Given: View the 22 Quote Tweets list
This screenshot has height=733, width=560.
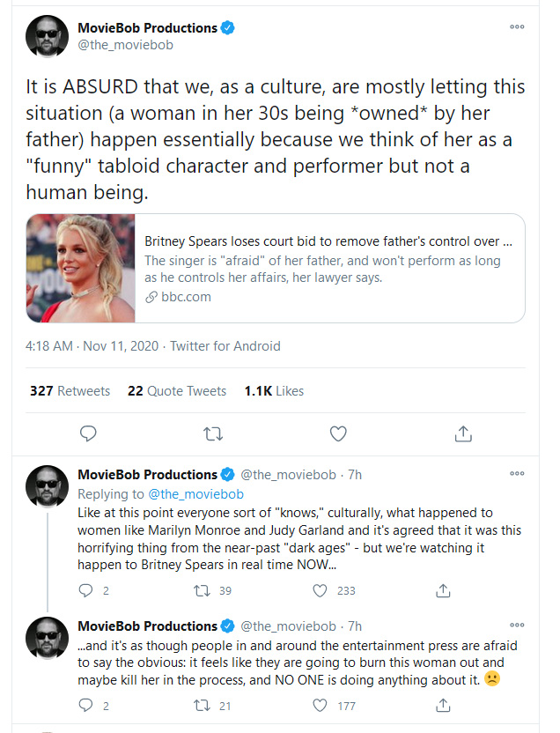Looking at the screenshot, I should click(x=177, y=391).
